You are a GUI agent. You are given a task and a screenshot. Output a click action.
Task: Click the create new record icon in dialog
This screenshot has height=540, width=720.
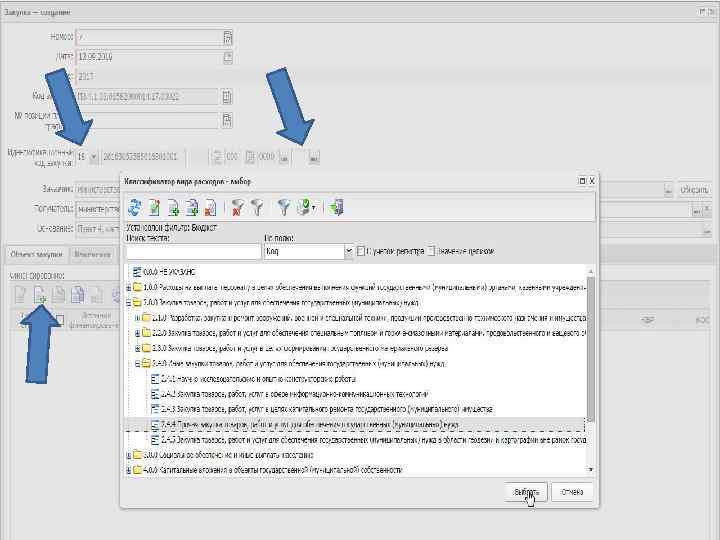click(173, 208)
